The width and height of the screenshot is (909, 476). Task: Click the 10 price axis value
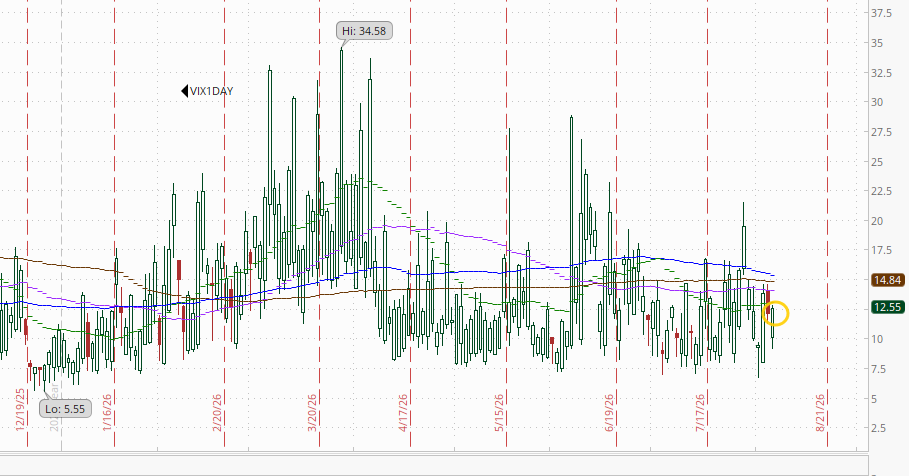877,339
